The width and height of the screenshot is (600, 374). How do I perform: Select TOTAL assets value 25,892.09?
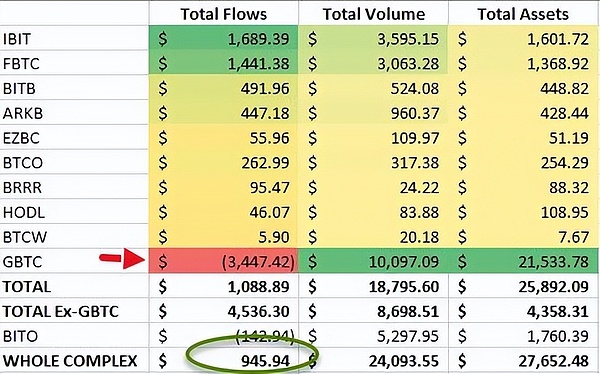554,287
